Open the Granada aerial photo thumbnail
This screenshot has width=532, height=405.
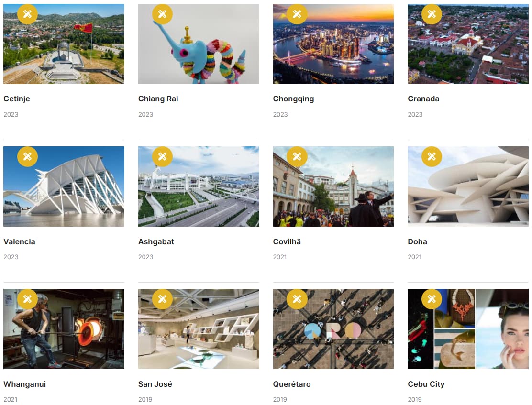tap(468, 44)
